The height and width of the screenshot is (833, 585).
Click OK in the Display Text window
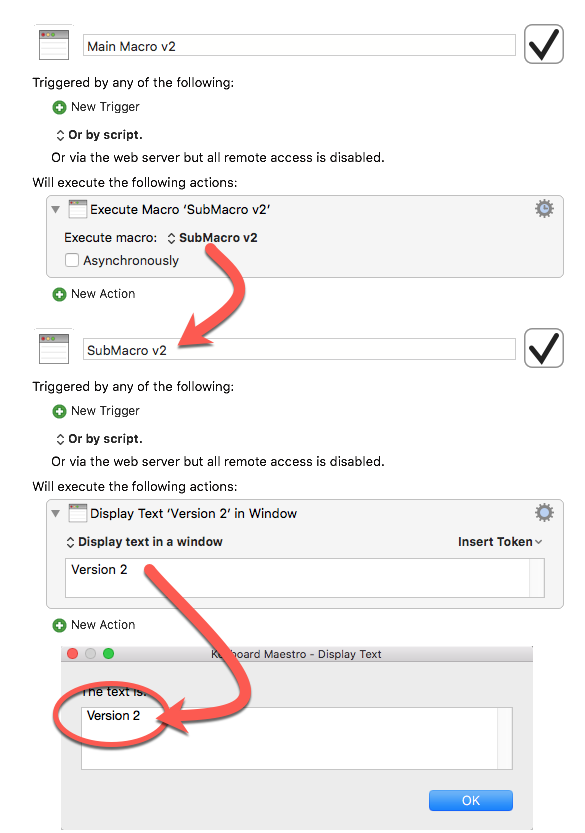(471, 801)
